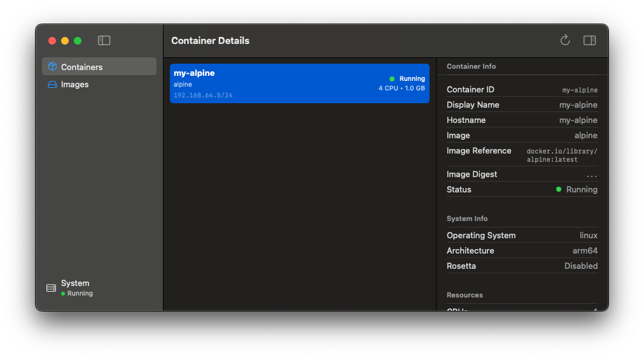The width and height of the screenshot is (644, 358).
Task: Click the Image Digest ellipsis value
Action: pyautogui.click(x=592, y=175)
